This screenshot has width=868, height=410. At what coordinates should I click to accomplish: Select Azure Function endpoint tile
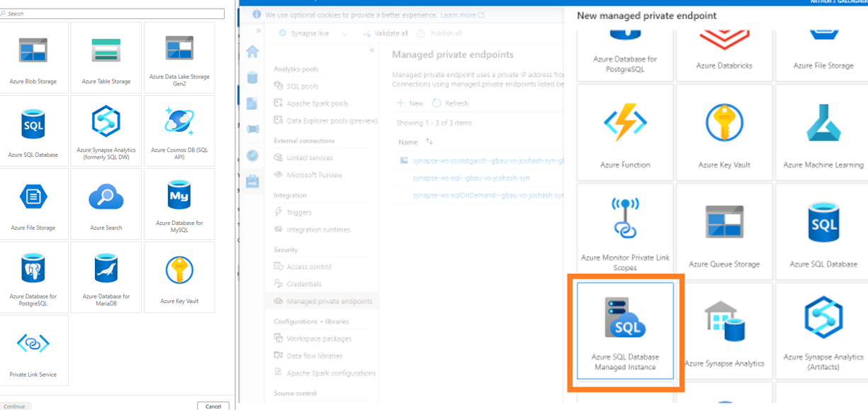coord(625,132)
